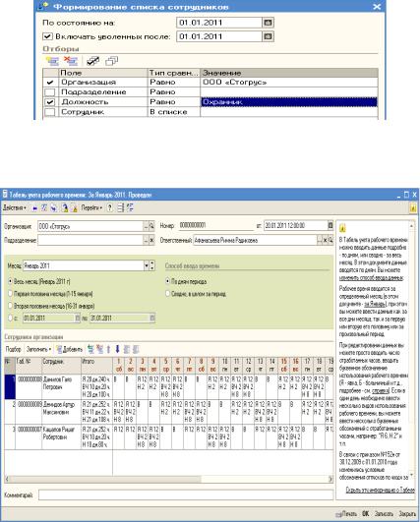The height and width of the screenshot is (522, 420).
Task: Click the document icon before Перейти menu
Action: (x=75, y=208)
